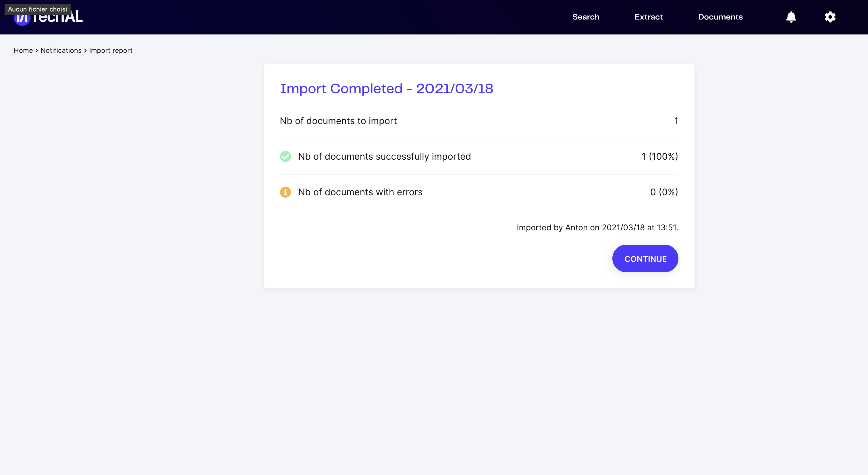
Task: Open the Documents menu item
Action: pos(720,17)
